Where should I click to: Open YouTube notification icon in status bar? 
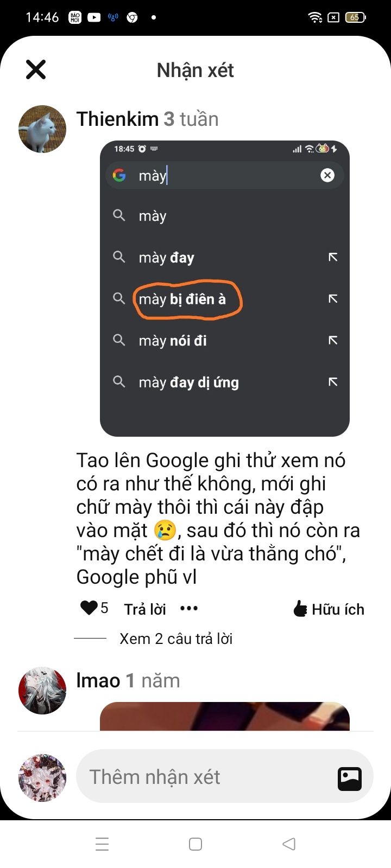point(94,17)
